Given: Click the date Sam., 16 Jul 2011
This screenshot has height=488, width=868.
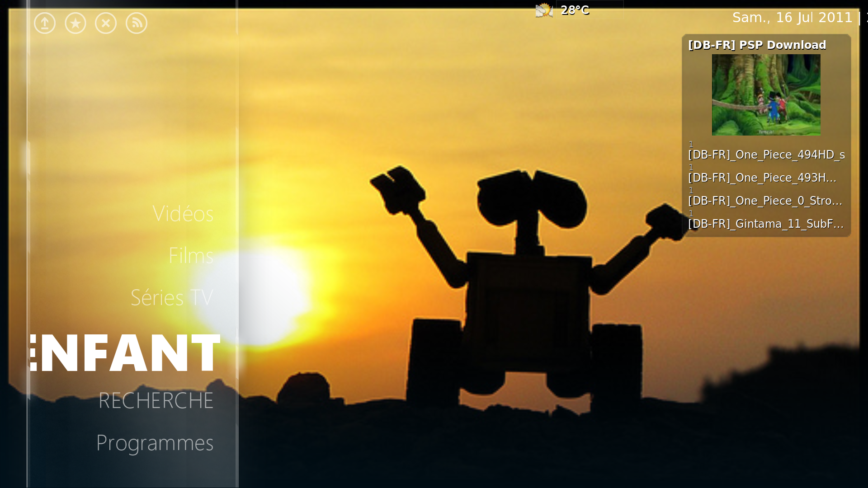Looking at the screenshot, I should pos(792,18).
